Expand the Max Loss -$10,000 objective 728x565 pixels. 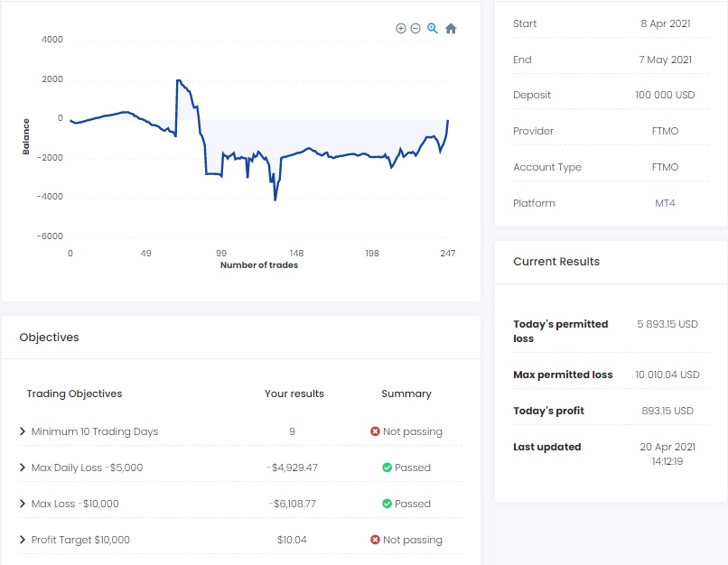[23, 504]
